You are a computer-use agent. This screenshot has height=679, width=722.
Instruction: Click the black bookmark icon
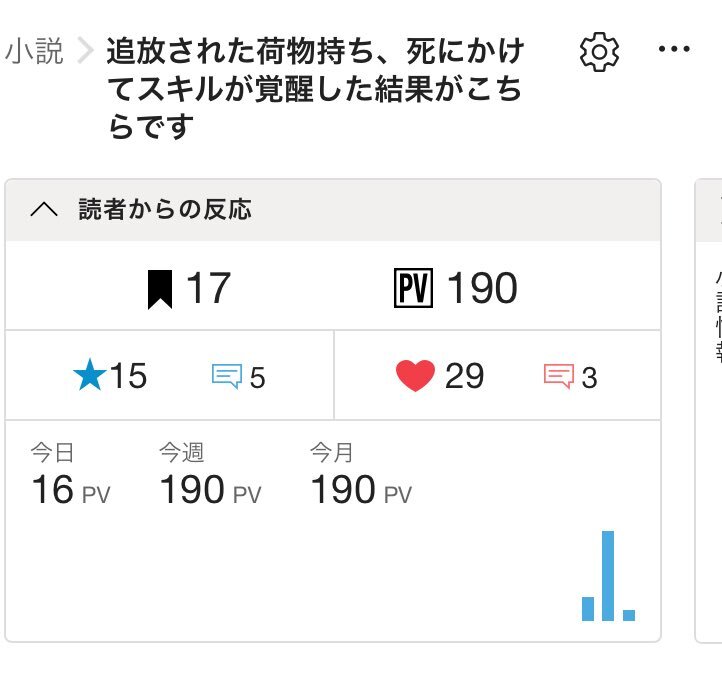coord(160,289)
